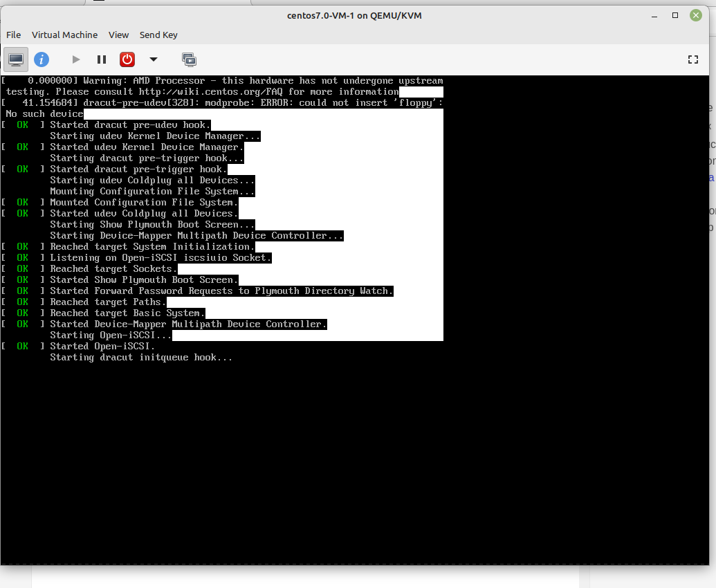Expand the shutdown options dropdown arrow
Screen dimensions: 716x588
click(154, 59)
